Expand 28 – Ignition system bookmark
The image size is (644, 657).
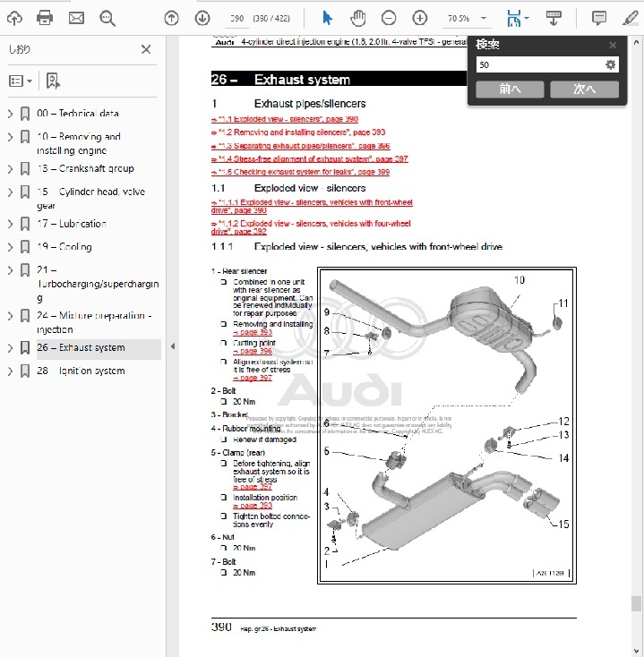[x=11, y=371]
